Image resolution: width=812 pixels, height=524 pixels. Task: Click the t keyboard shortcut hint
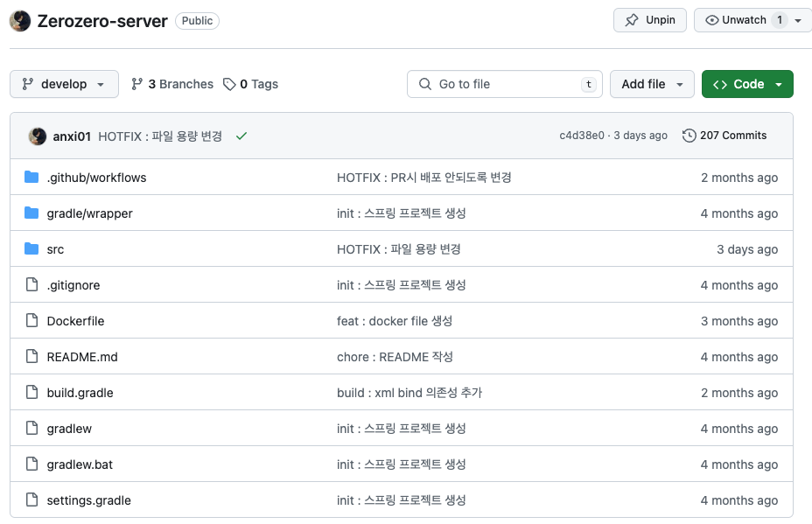[x=588, y=84]
